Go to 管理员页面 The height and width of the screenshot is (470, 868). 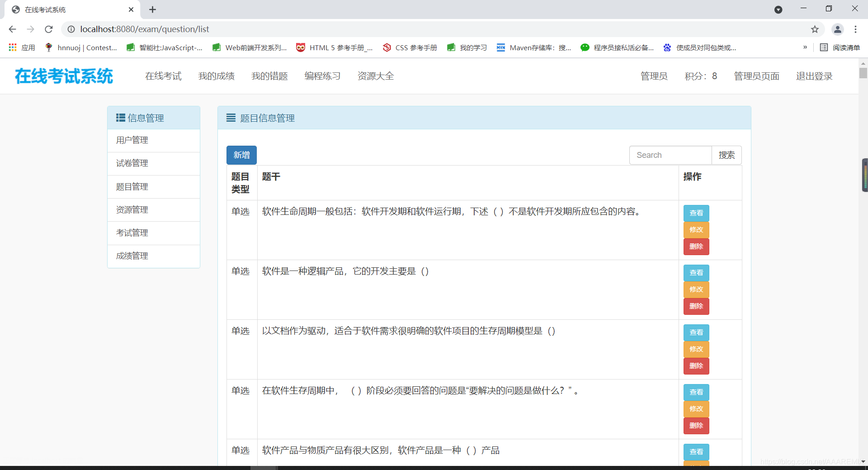tap(756, 76)
